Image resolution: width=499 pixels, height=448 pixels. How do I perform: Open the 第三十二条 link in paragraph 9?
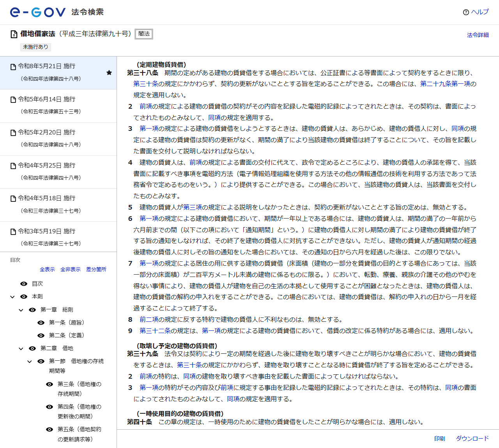click(x=155, y=331)
